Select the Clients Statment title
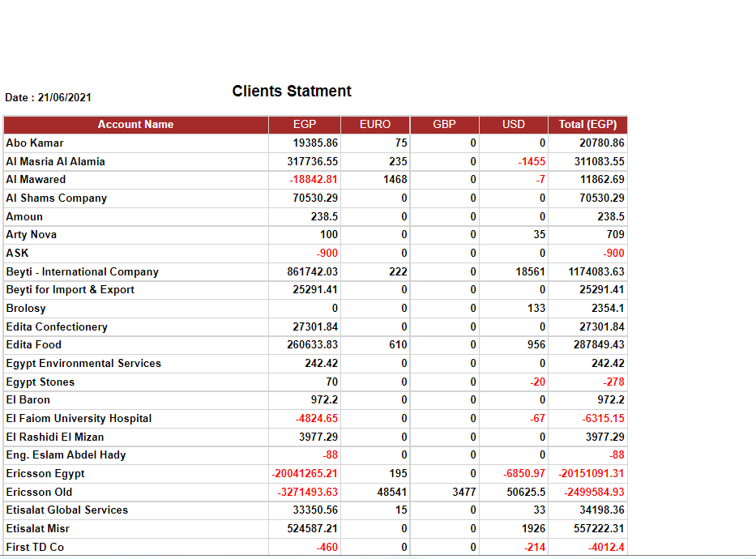 pos(292,91)
